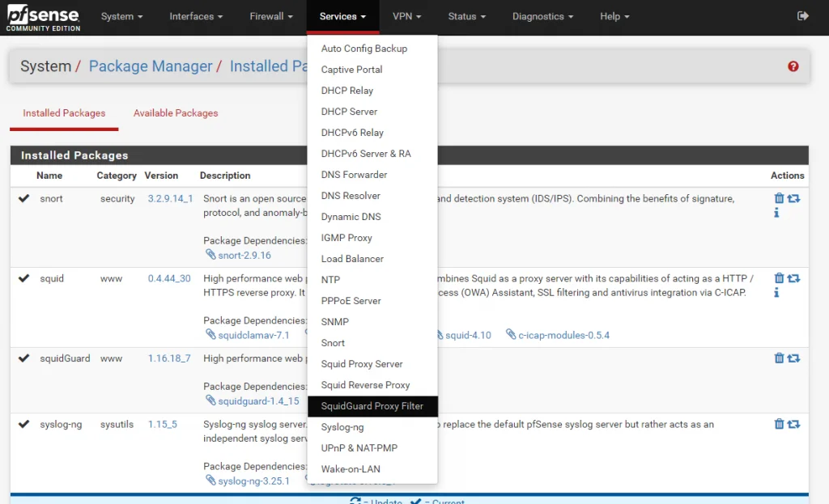Click the paperclip icon beside squidclamav-7.1
The height and width of the screenshot is (504, 829).
click(210, 334)
